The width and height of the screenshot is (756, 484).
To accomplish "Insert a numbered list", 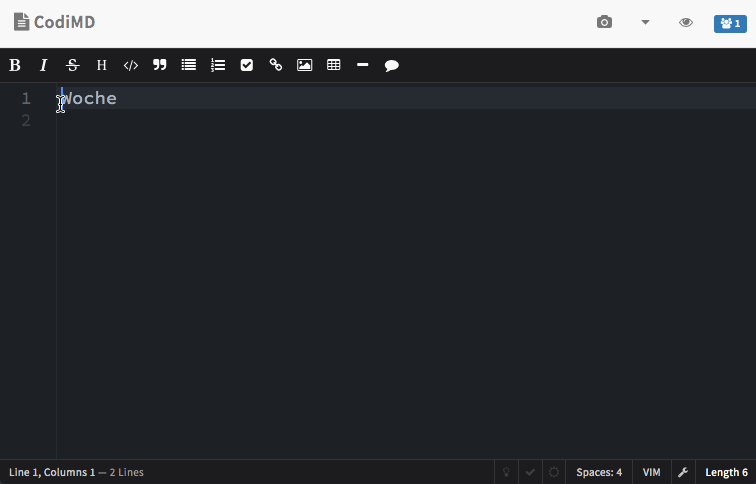I will click(218, 65).
